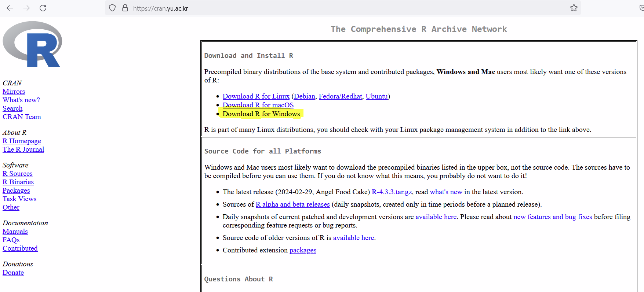Click the About R section label
The width and height of the screenshot is (644, 292).
coord(14,133)
